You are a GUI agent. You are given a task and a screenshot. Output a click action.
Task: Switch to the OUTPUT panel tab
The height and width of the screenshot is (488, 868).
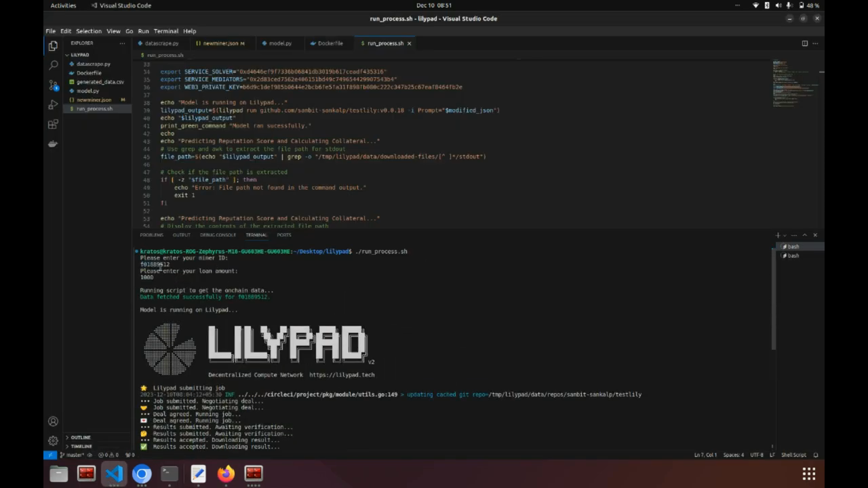pyautogui.click(x=182, y=235)
